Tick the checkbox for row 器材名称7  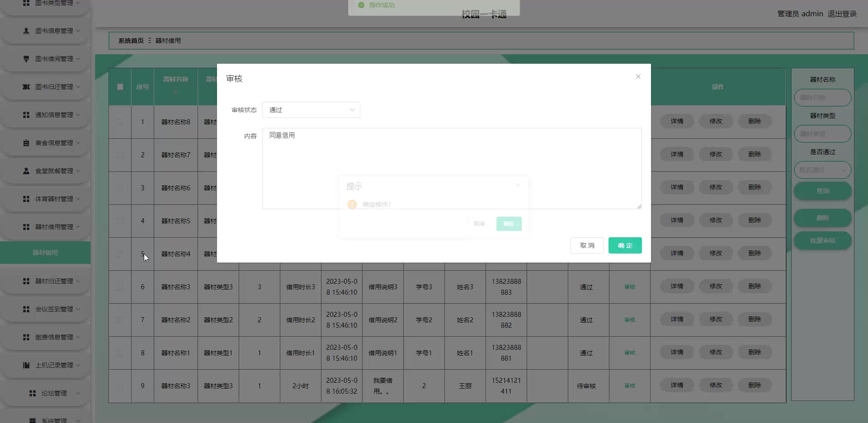[120, 155]
